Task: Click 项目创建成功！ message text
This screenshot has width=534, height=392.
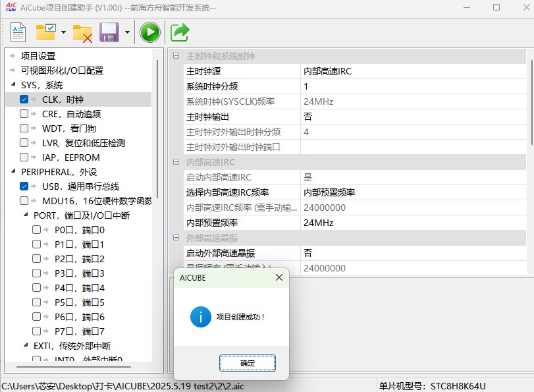Action: pos(240,317)
